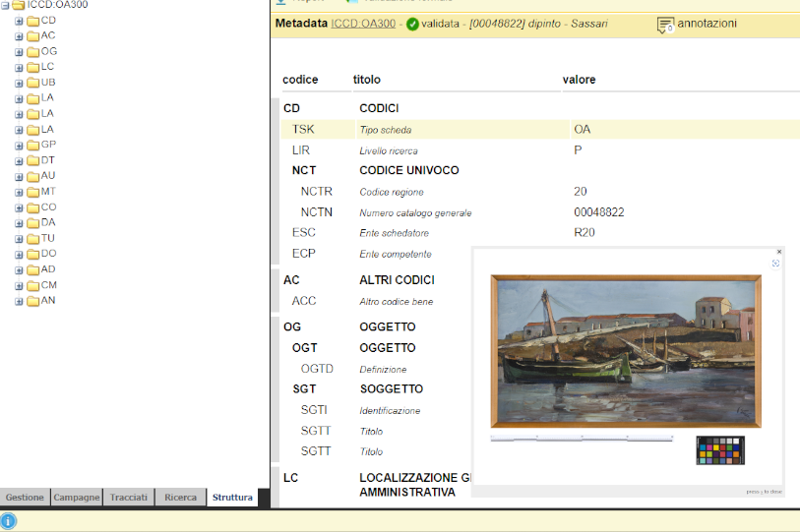
Task: Click the fullscreen icon on image popup
Action: coord(775,264)
